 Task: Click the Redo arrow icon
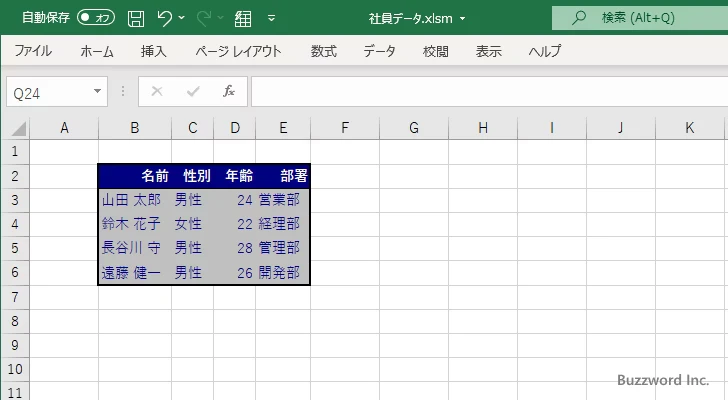[204, 18]
